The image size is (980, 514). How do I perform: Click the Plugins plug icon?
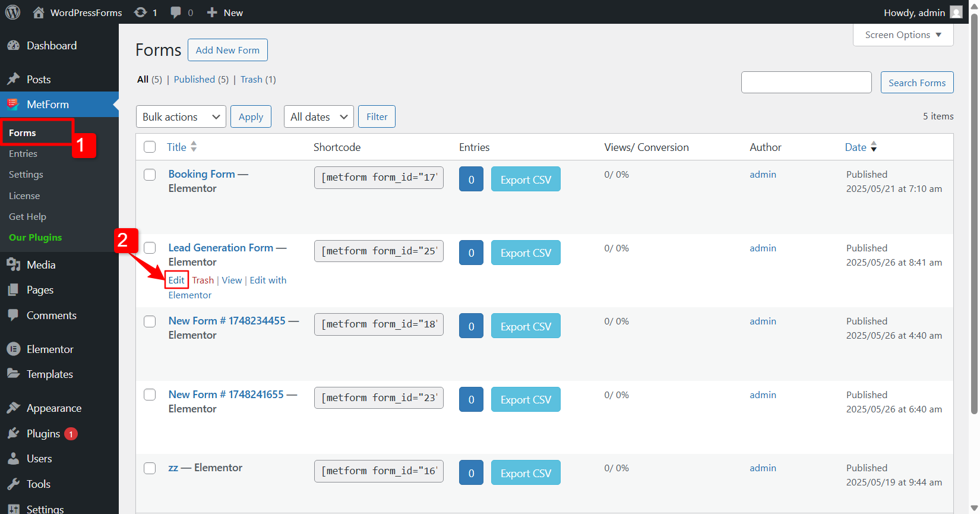[13, 434]
